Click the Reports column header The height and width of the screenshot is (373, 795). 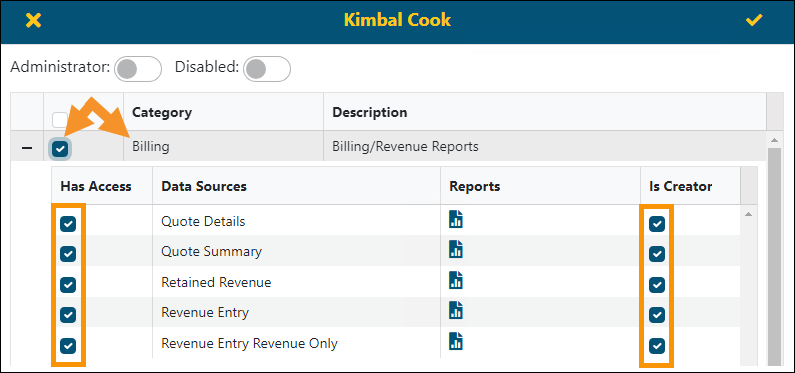[540, 186]
